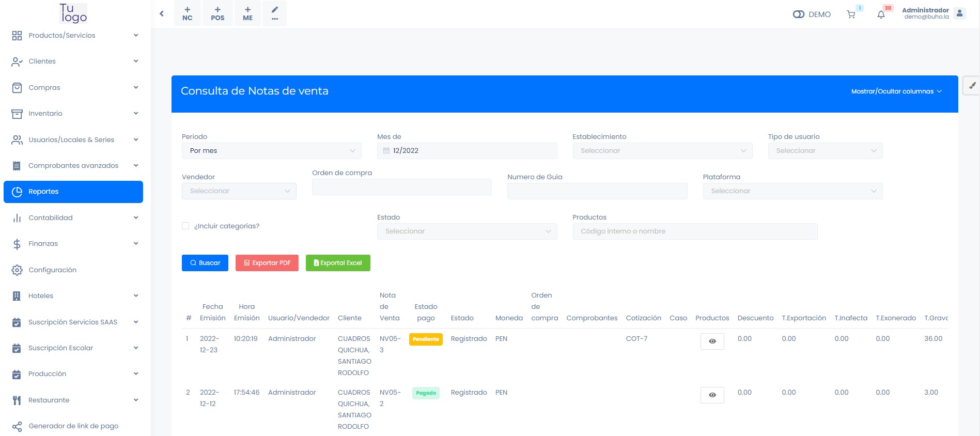View products of note NV05-3

coord(712,341)
